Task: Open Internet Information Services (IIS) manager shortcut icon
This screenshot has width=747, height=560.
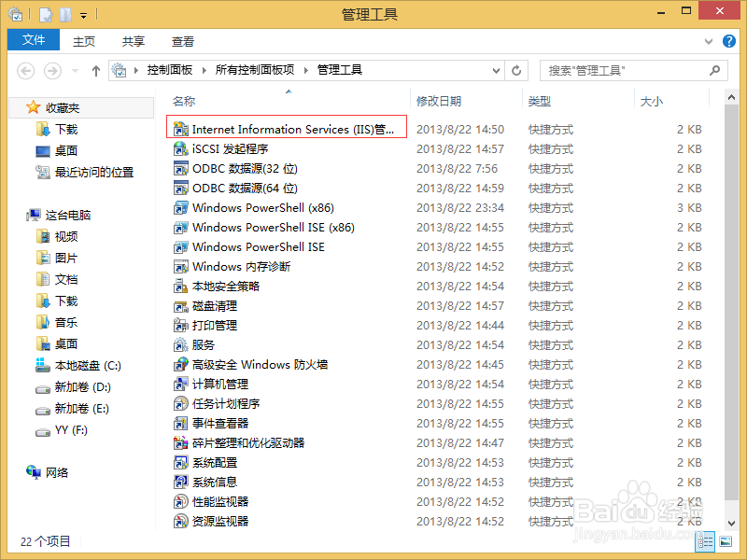Action: tap(180, 129)
